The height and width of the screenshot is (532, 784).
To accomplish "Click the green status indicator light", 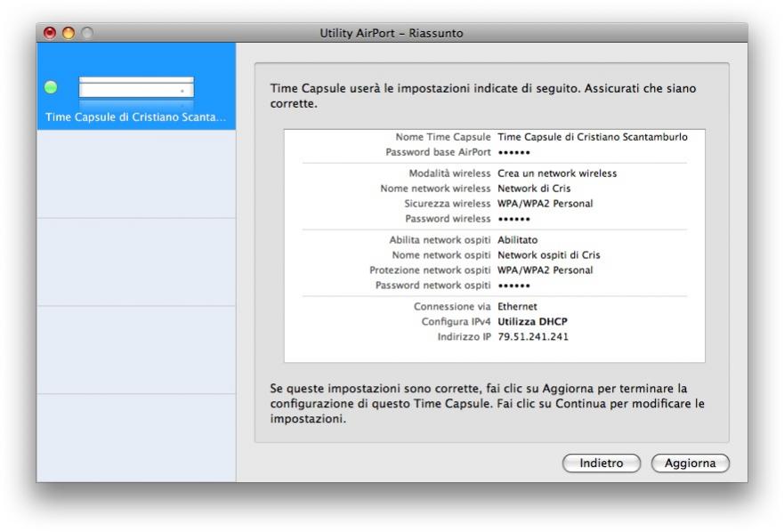I will click(51, 87).
